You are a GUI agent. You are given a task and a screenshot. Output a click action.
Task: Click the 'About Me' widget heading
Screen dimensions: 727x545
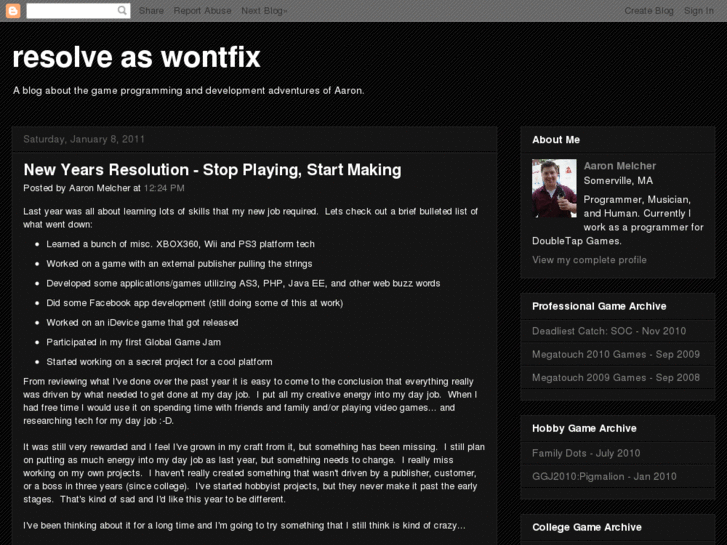tap(556, 140)
